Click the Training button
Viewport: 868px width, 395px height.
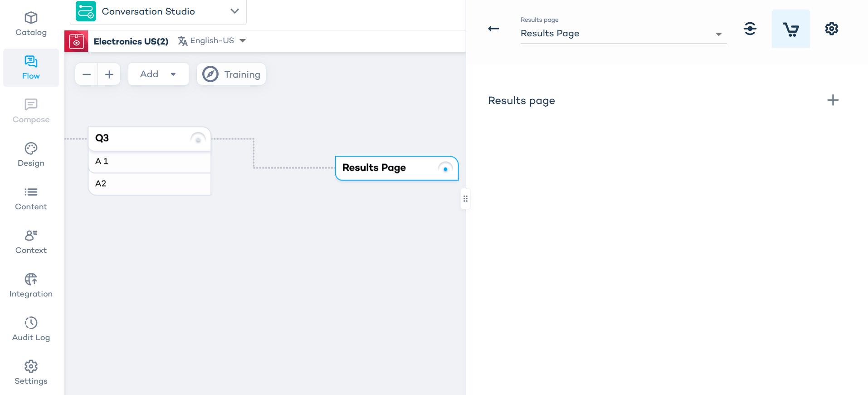pos(231,74)
